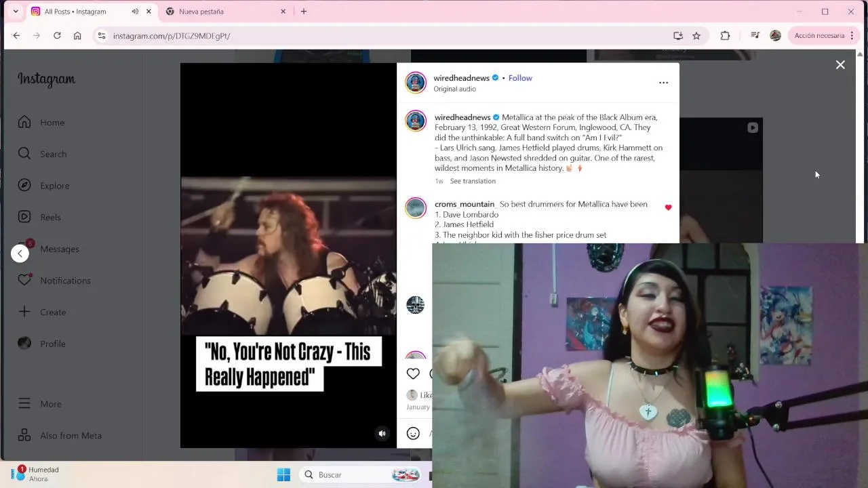Click caption author wiredheadnews avatar
The image size is (868, 488).
pyautogui.click(x=415, y=121)
